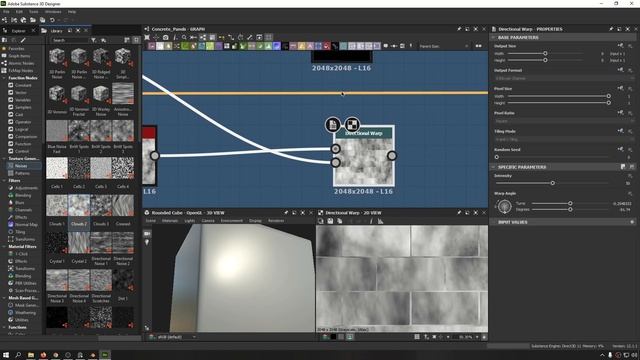Image resolution: width=640 pixels, height=360 pixels.
Task: Click the Library search field
Action: point(69,40)
